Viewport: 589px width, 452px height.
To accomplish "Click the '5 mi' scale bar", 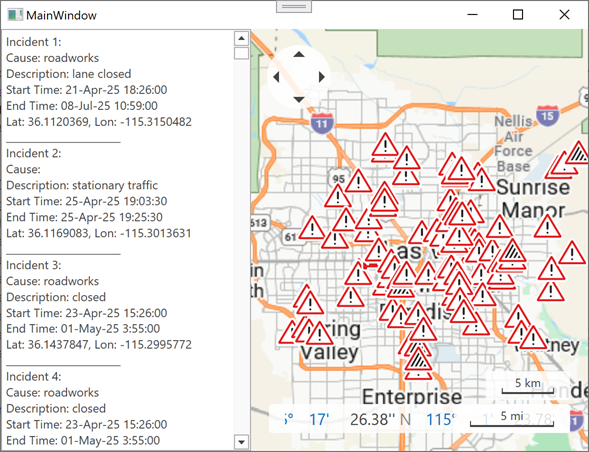I will tap(512, 418).
